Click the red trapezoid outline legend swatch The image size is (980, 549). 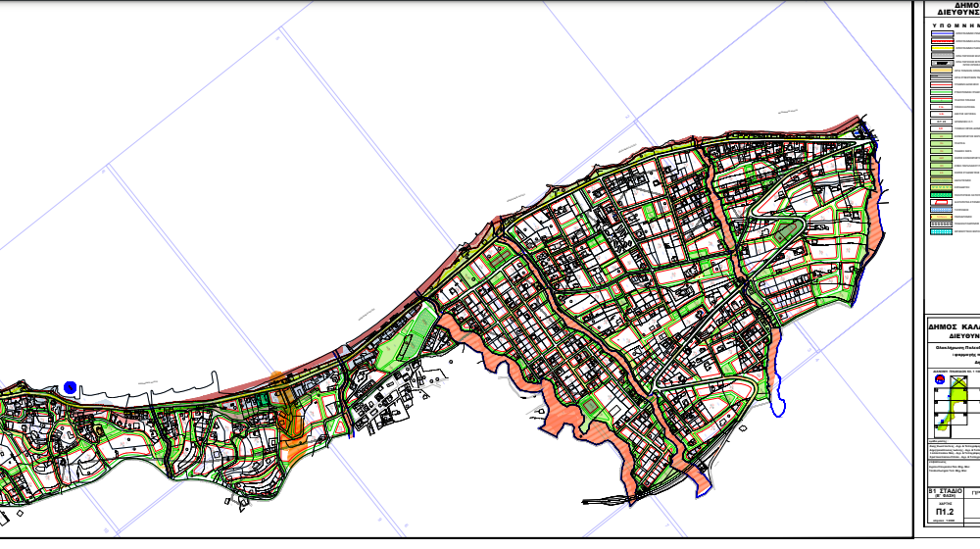tap(941, 202)
